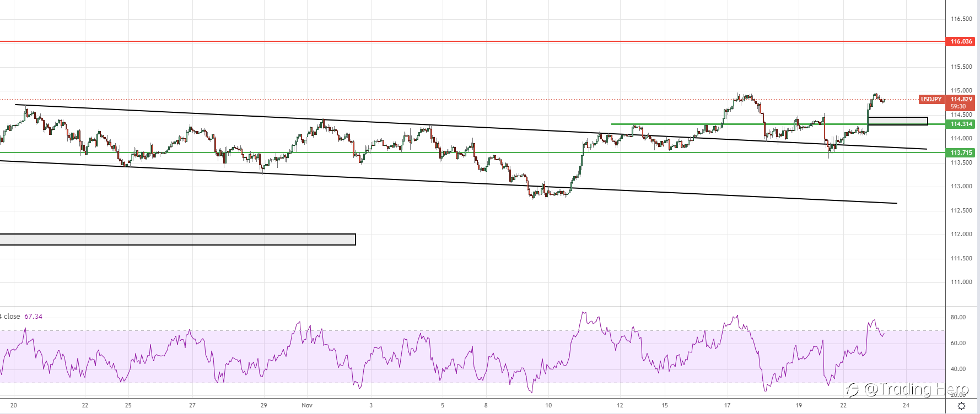Image resolution: width=980 pixels, height=414 pixels.
Task: Click the 111.000 price axis label
Action: point(961,282)
